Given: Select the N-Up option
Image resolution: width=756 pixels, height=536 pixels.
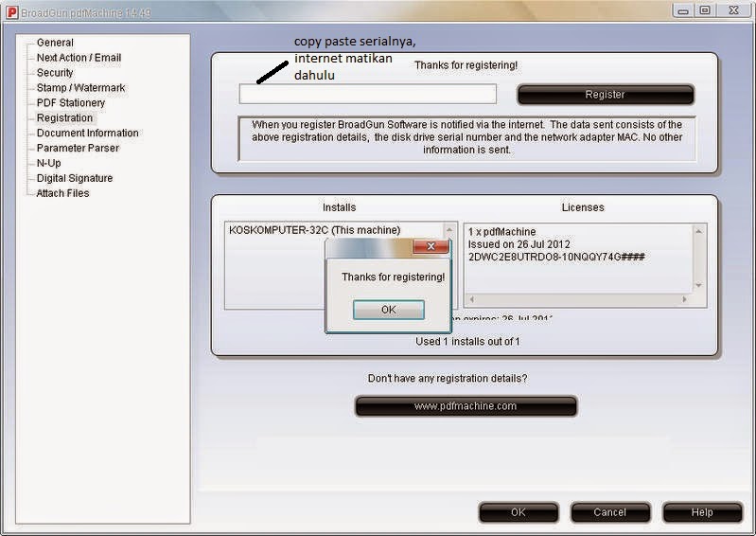Looking at the screenshot, I should [48, 163].
